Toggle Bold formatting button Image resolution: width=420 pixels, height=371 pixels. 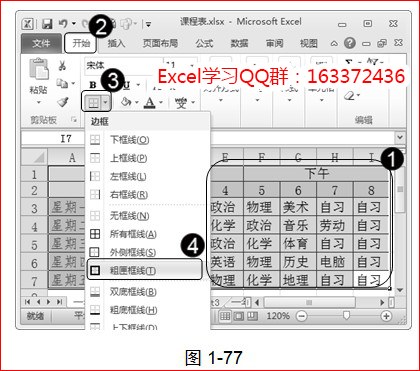click(93, 85)
